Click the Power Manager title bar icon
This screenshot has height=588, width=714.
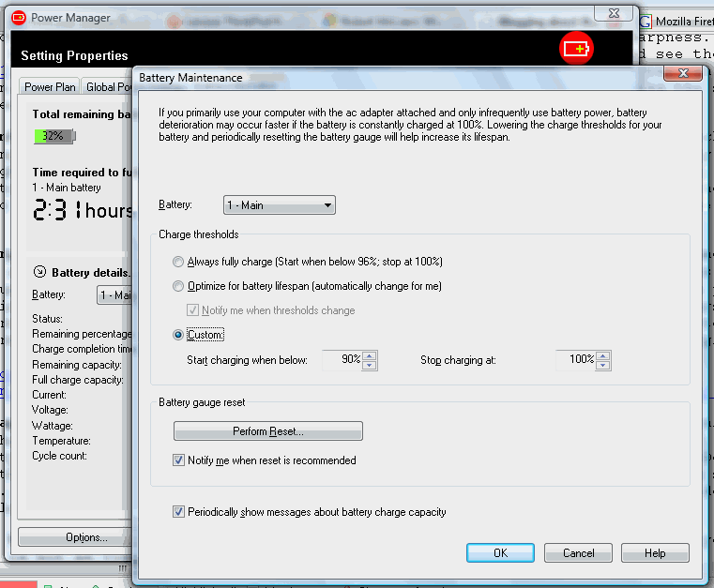coord(19,18)
